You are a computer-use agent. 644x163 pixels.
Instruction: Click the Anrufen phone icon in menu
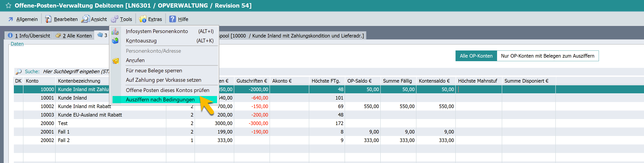115,61
